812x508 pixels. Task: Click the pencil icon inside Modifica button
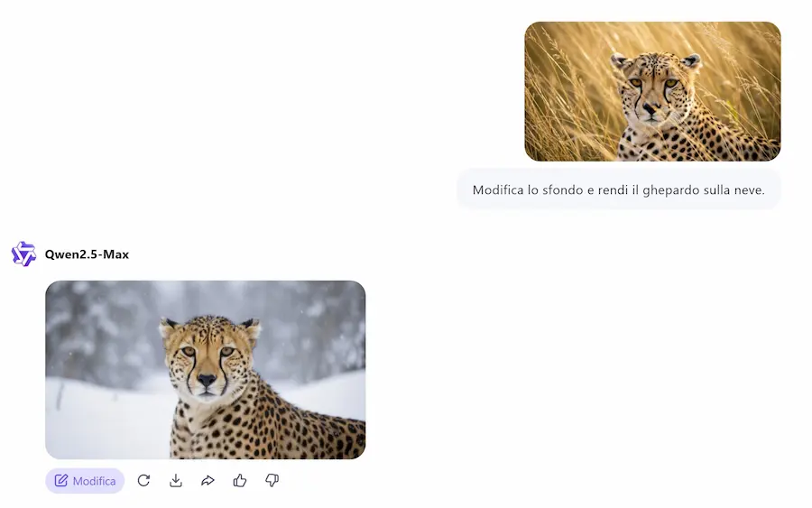tap(61, 481)
